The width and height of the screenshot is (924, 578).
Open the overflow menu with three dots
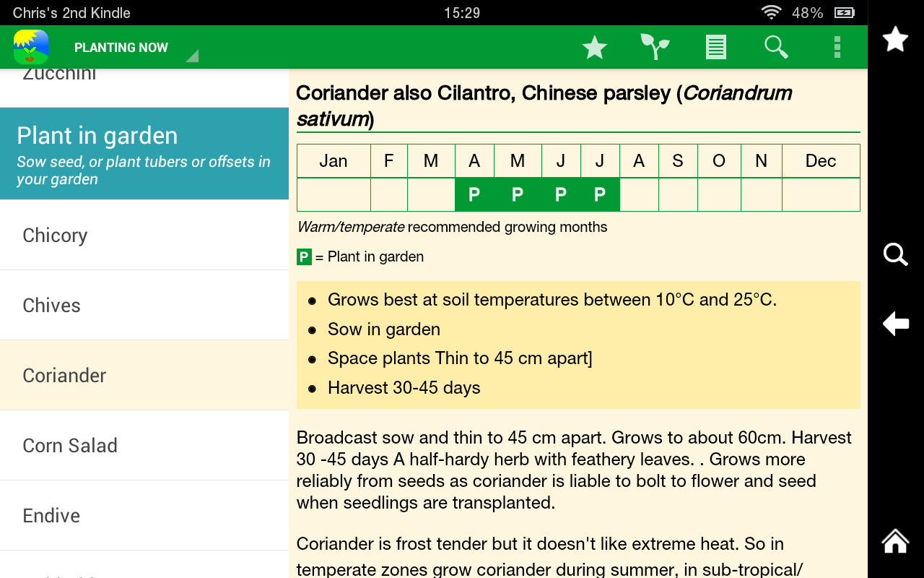pyautogui.click(x=837, y=47)
